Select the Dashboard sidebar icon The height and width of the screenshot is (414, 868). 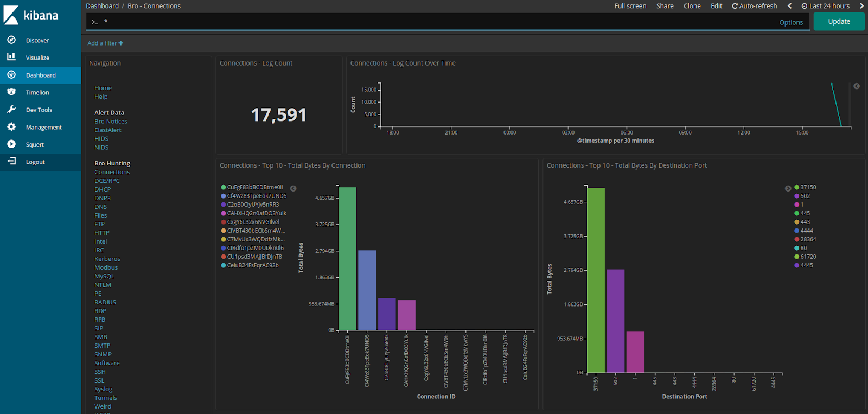click(11, 75)
